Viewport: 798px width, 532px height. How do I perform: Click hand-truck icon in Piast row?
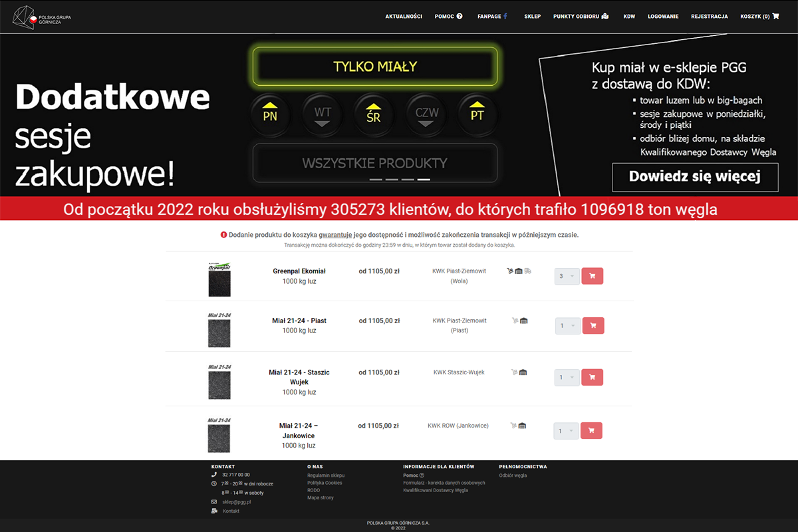pos(515,321)
